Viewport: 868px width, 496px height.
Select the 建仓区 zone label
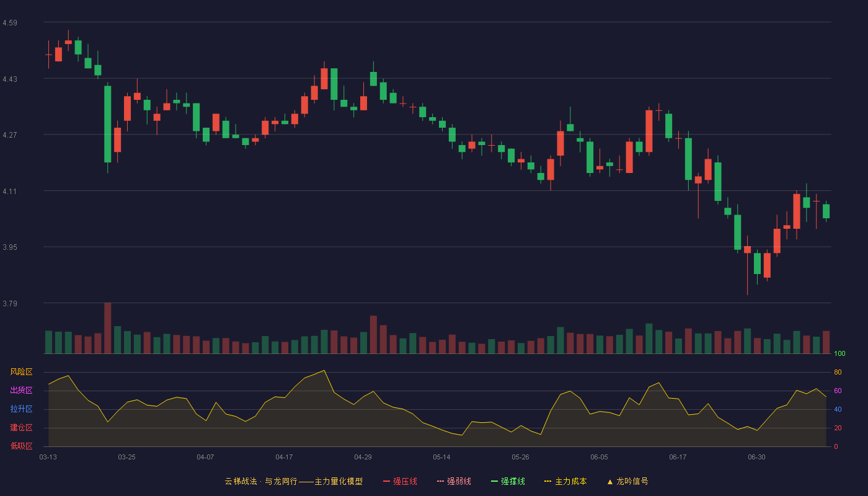click(21, 428)
